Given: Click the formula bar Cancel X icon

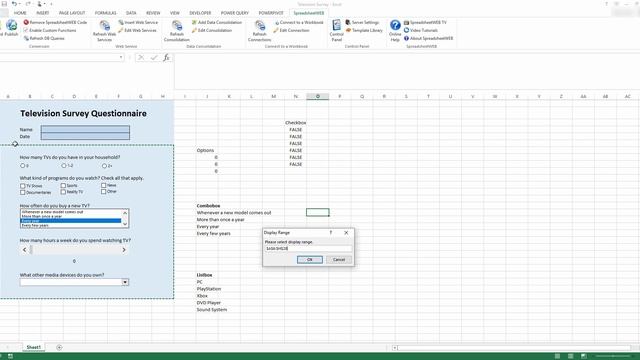Looking at the screenshot, I should coord(141,58).
